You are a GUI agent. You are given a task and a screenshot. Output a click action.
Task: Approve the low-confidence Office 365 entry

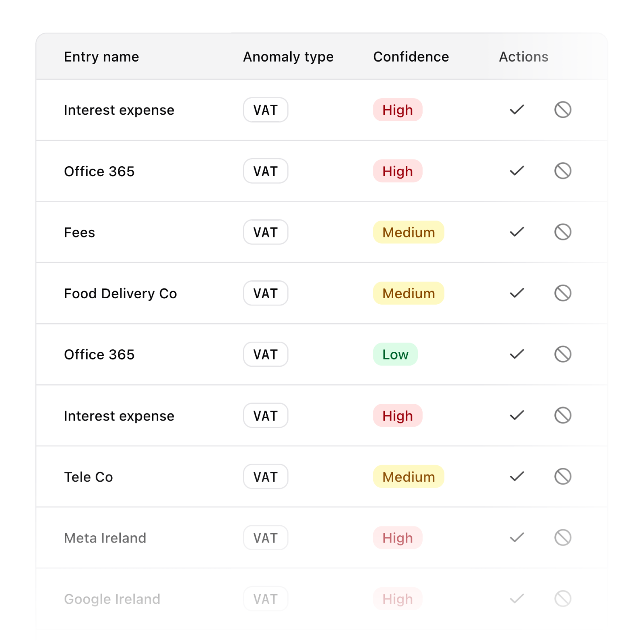(x=516, y=354)
